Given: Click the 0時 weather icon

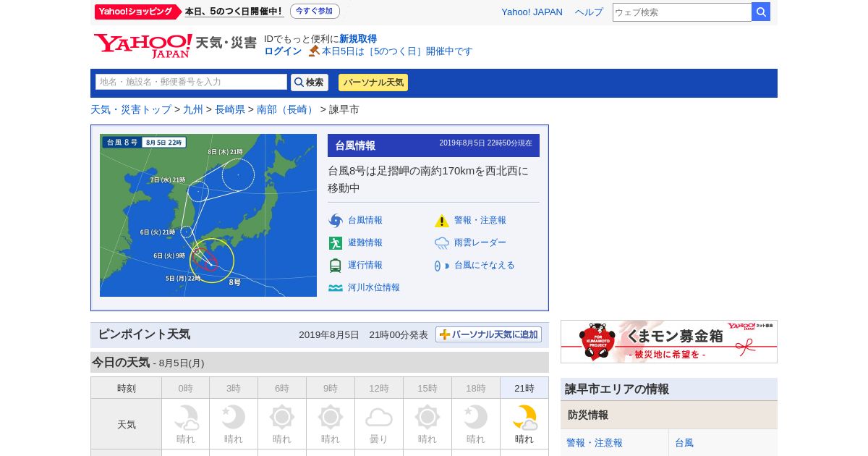Looking at the screenshot, I should coord(186,417).
